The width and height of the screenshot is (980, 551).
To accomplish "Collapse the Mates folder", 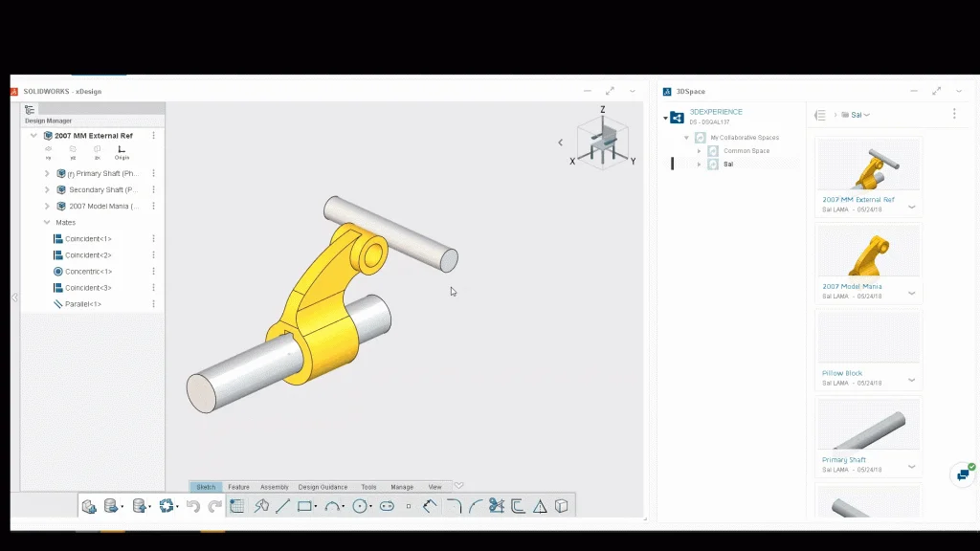I will tap(47, 223).
